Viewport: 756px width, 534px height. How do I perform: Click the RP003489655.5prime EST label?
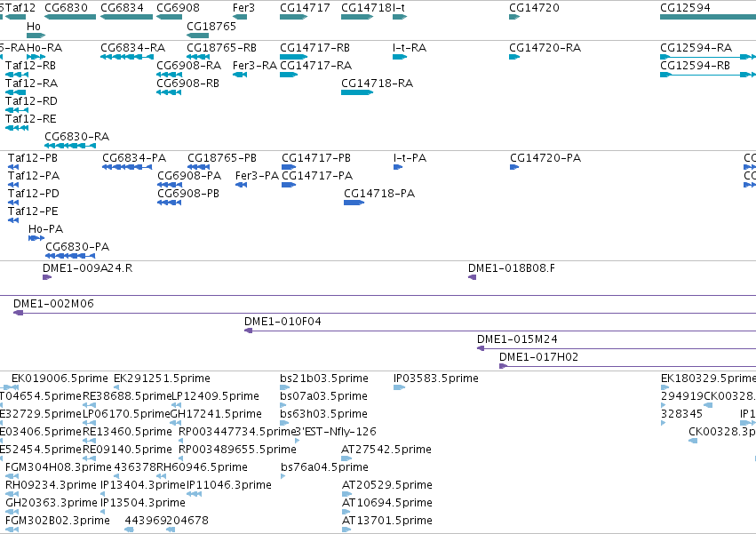[237, 449]
